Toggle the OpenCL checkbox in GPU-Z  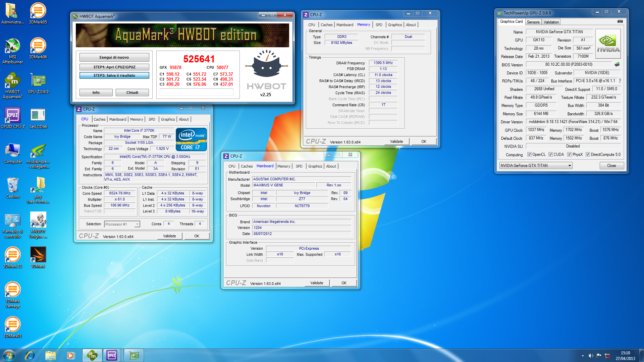[529, 155]
